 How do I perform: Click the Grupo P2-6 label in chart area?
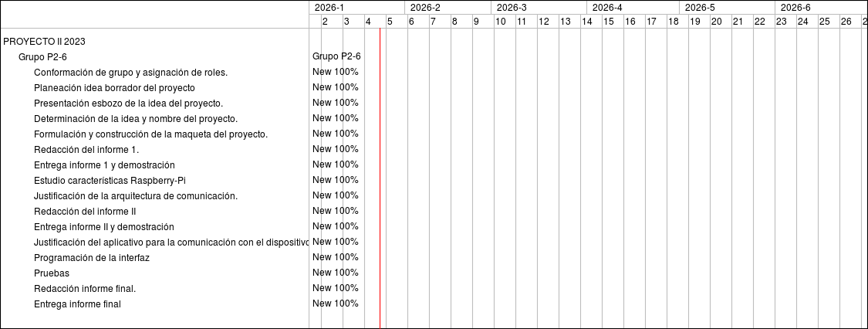click(x=336, y=56)
